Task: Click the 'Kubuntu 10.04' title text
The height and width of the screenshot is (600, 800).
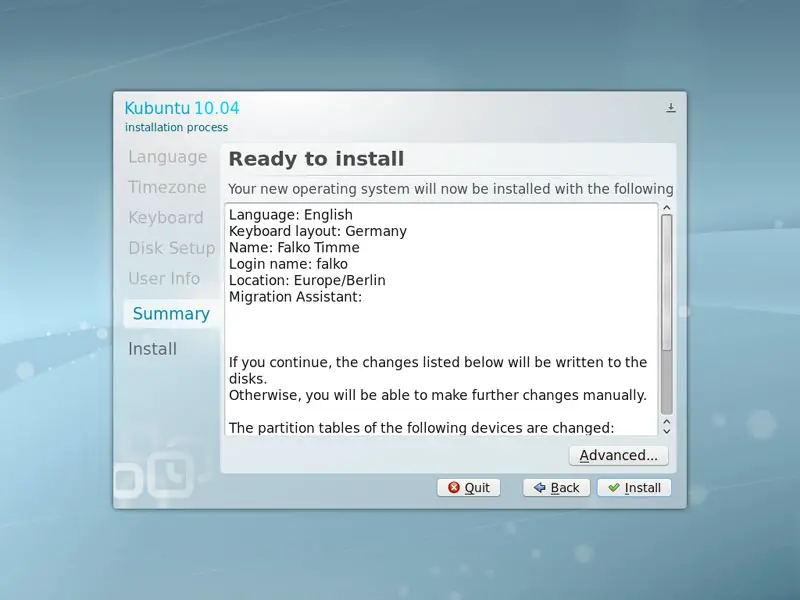Action: click(x=182, y=108)
